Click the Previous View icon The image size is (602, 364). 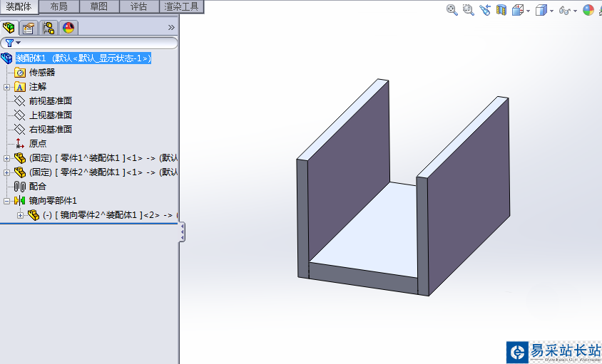pos(485,10)
